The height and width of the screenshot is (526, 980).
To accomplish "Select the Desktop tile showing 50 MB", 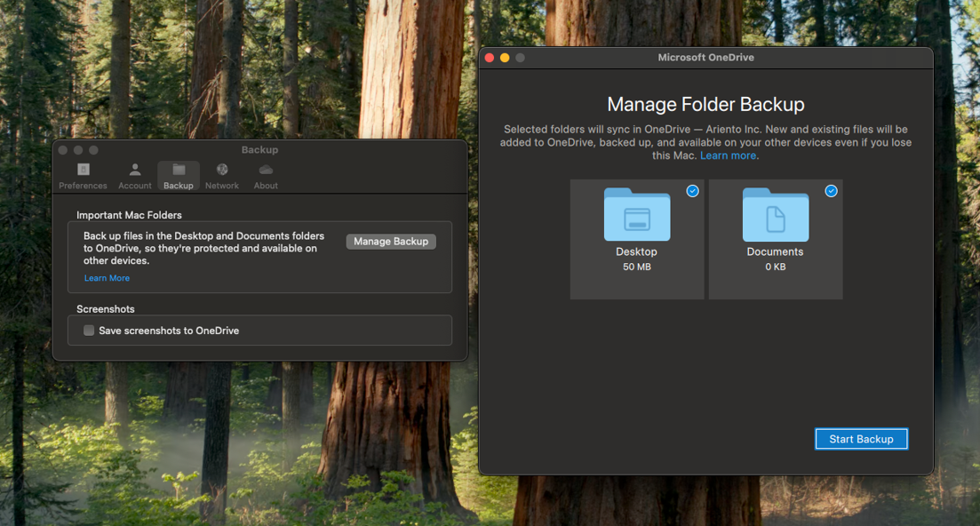I will (x=636, y=239).
